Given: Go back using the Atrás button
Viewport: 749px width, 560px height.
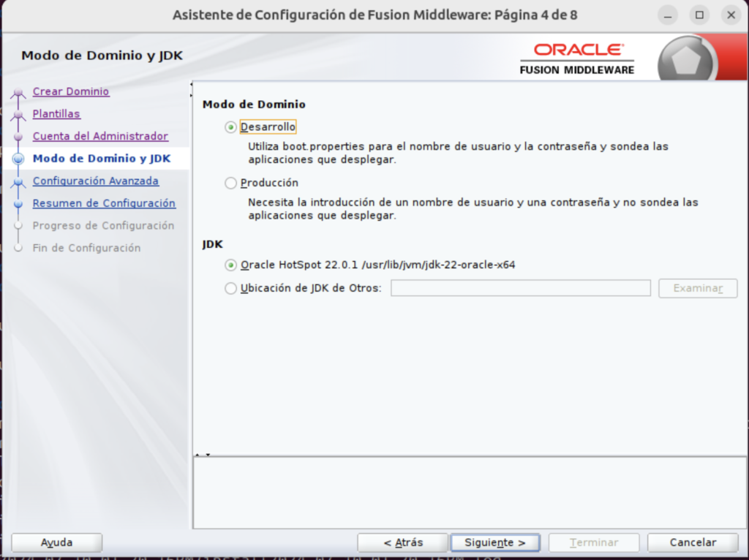Looking at the screenshot, I should [402, 542].
